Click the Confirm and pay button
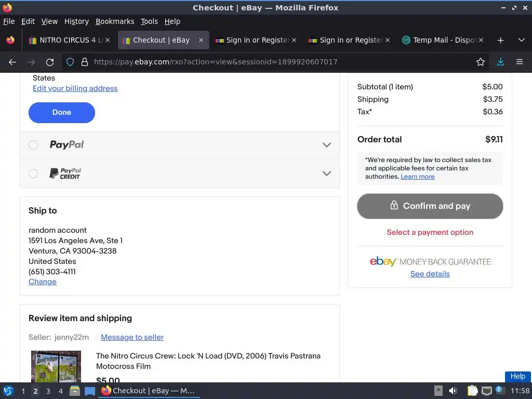Screen dimensions: 532x399 430,206
